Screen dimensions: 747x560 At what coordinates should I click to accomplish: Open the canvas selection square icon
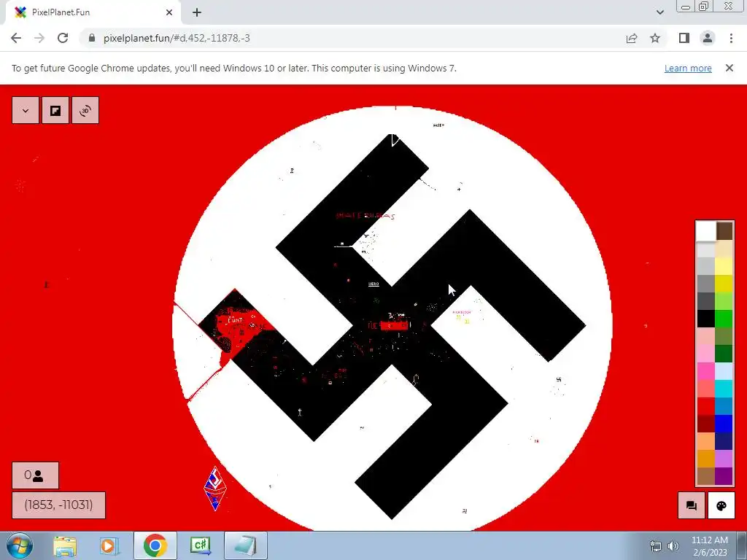tap(55, 111)
